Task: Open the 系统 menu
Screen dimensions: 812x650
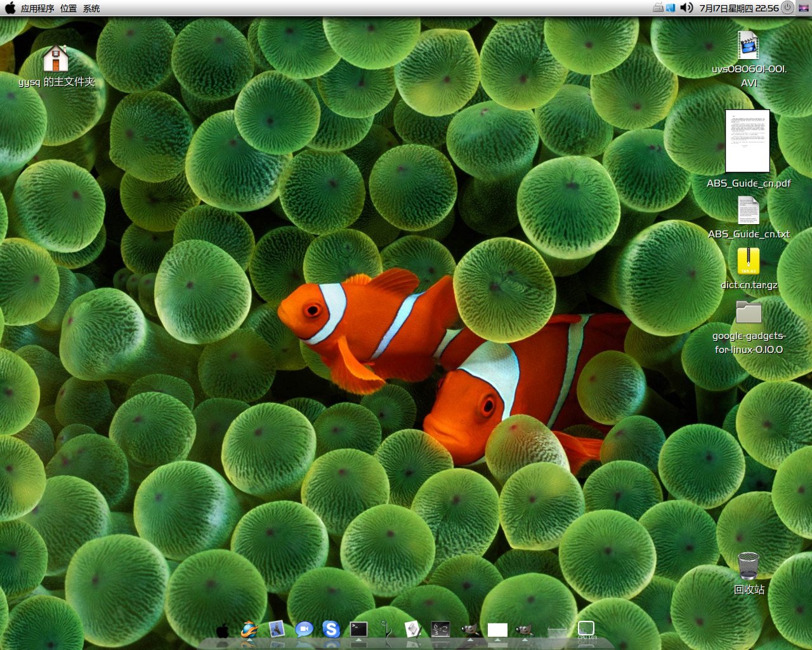Action: click(x=91, y=8)
